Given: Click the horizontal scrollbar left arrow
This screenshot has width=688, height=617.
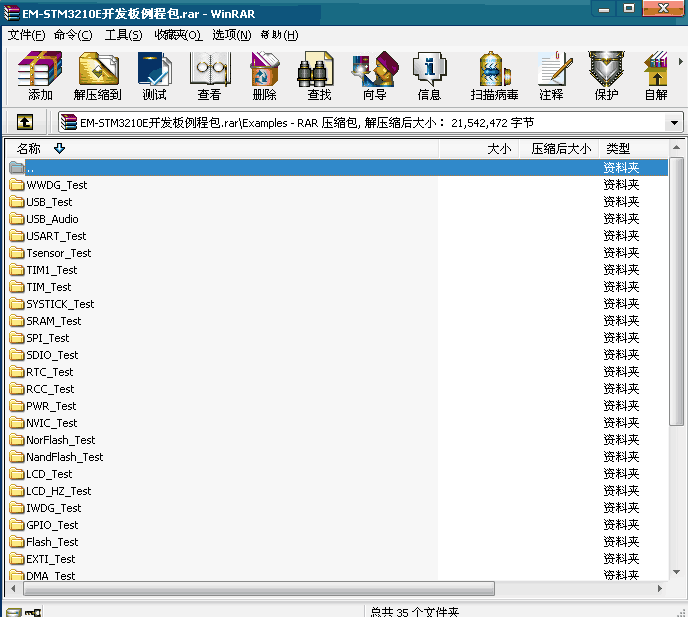Looking at the screenshot, I should (x=13, y=588).
